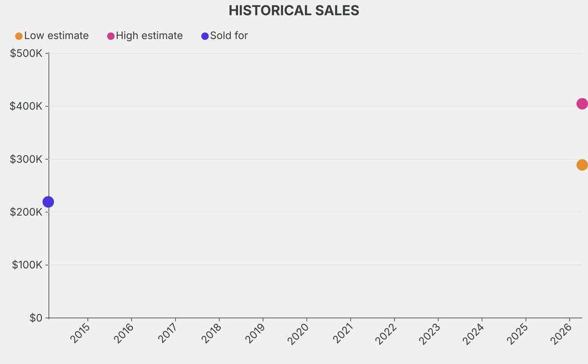
Task: Toggle the "Low estimate" legend text label
Action: [x=56, y=36]
